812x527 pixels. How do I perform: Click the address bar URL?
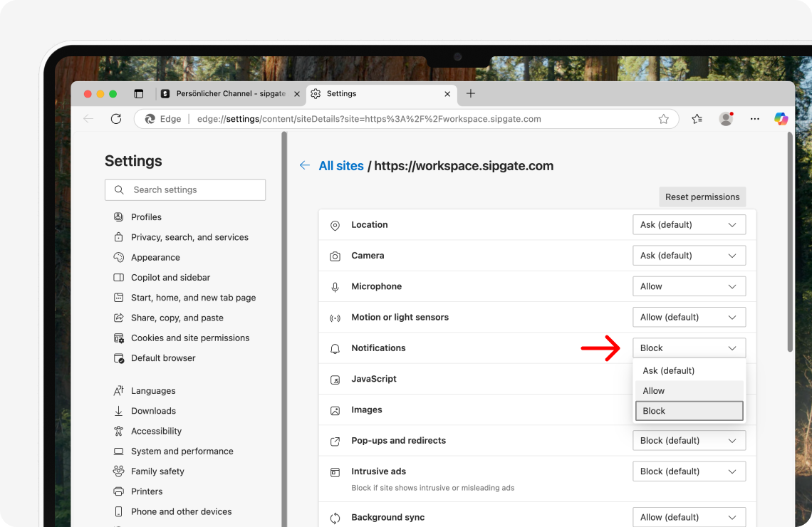click(x=369, y=119)
